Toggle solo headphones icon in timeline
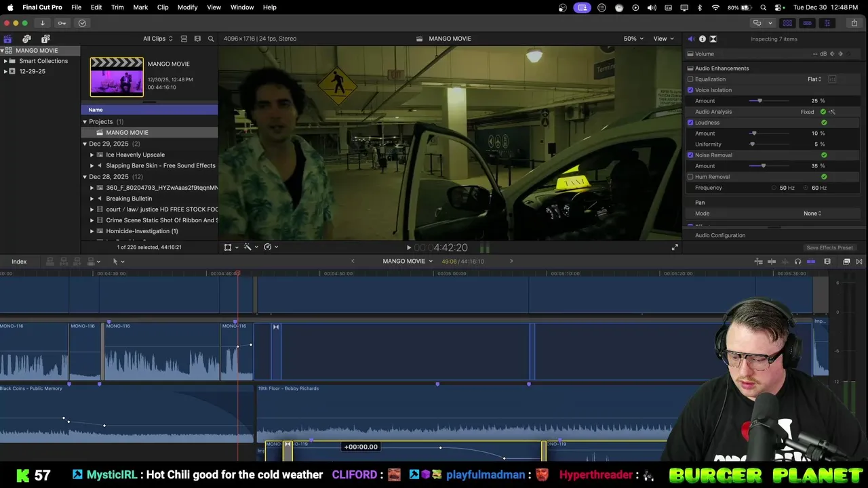Viewport: 868px width, 488px height. click(x=797, y=262)
